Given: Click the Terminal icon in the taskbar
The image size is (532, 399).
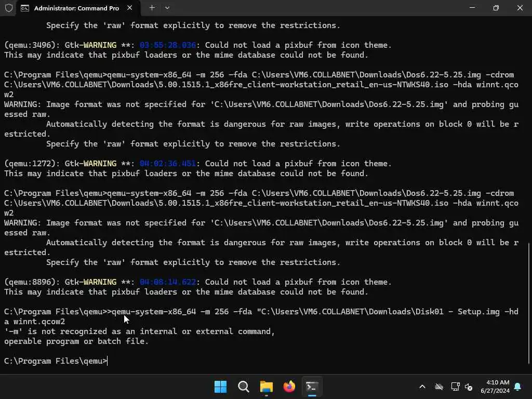Looking at the screenshot, I should coord(312,387).
